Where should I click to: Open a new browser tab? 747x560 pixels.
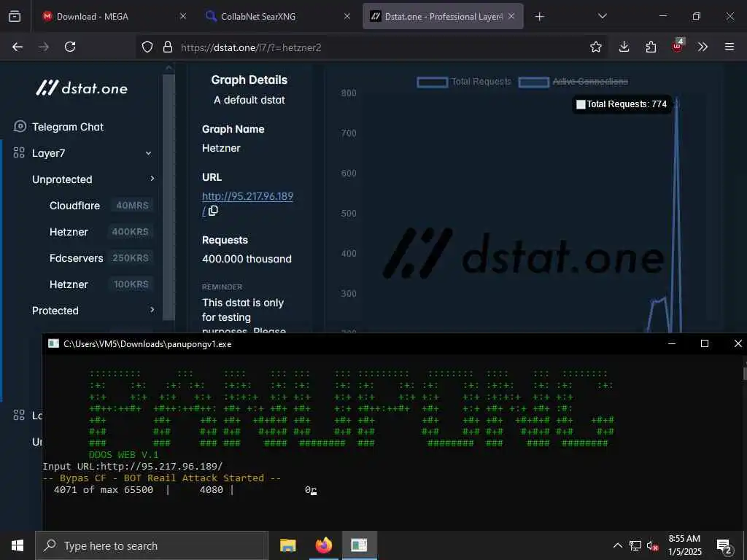(x=539, y=17)
